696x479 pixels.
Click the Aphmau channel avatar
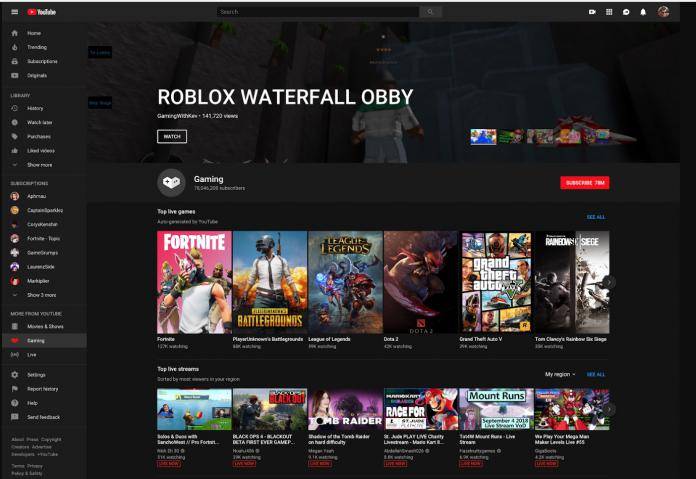coord(15,196)
